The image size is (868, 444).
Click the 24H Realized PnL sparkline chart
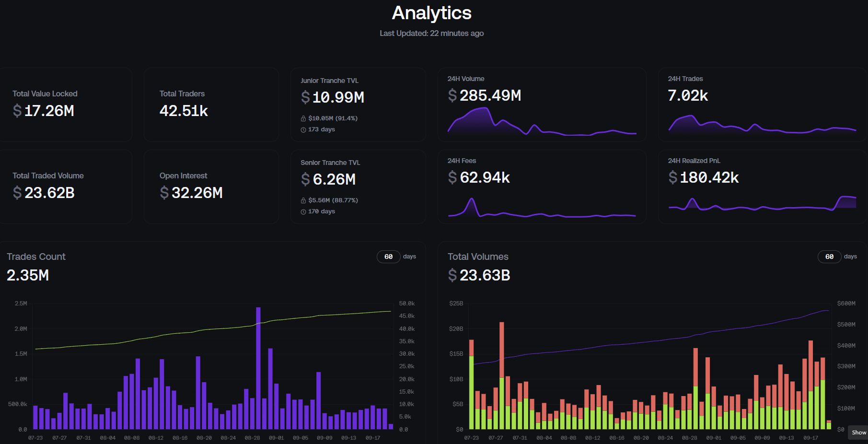click(762, 203)
